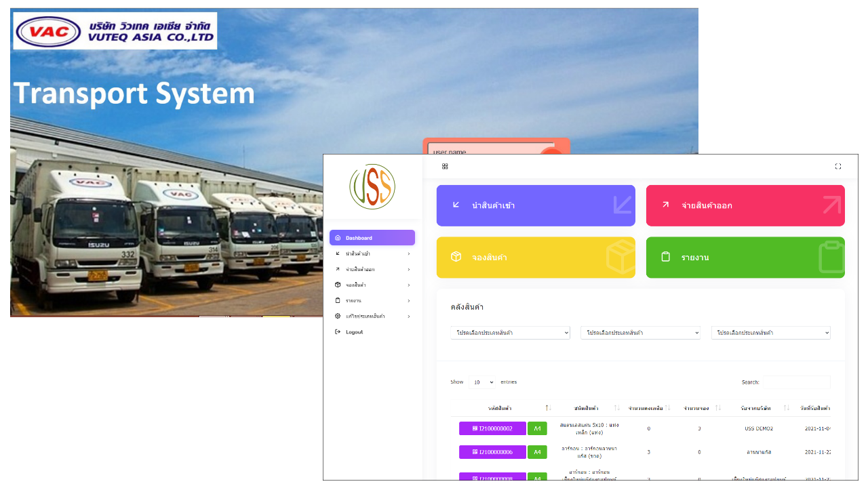Select Dashboard in the sidebar
868x488 pixels.
[372, 238]
